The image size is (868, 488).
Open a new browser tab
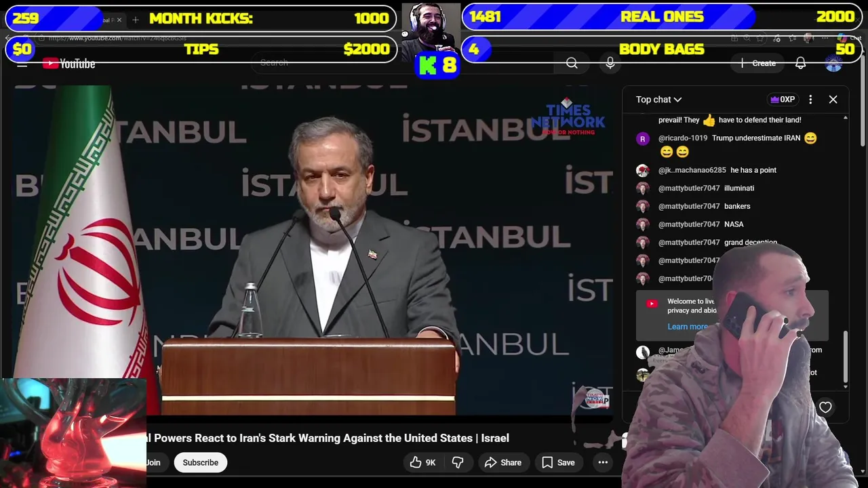pos(135,20)
